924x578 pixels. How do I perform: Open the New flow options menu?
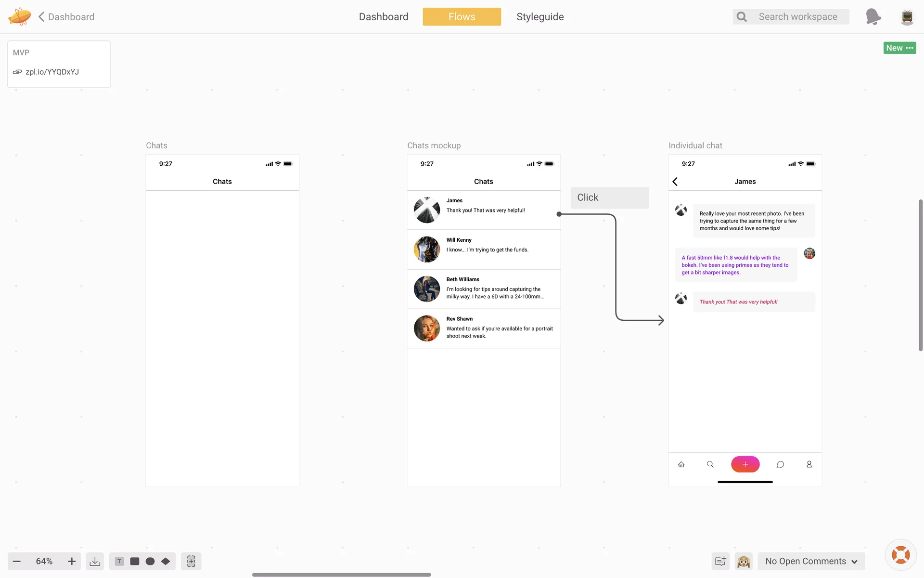(899, 48)
